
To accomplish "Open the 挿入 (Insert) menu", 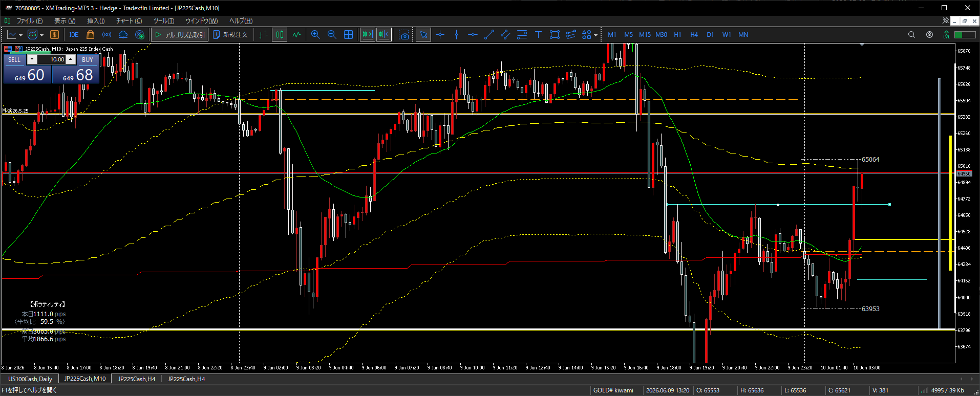I will (x=96, y=21).
